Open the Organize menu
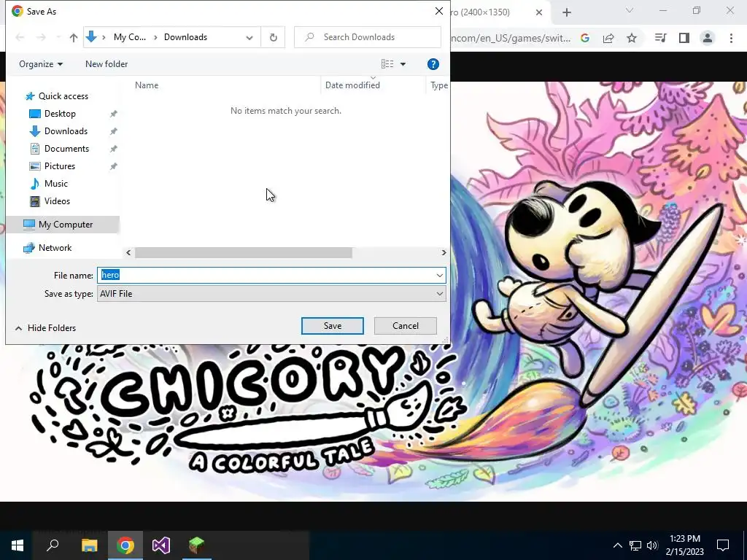The image size is (747, 560). 41,64
